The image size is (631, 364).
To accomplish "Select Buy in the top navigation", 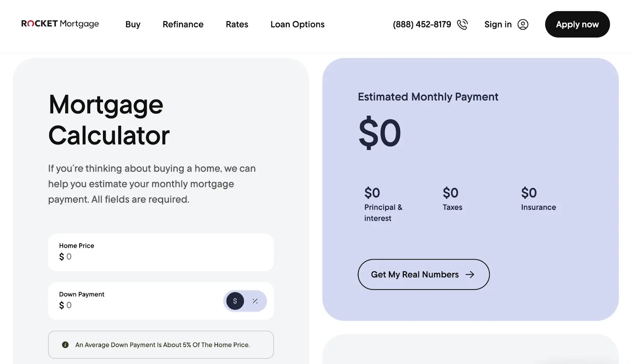I will click(133, 24).
